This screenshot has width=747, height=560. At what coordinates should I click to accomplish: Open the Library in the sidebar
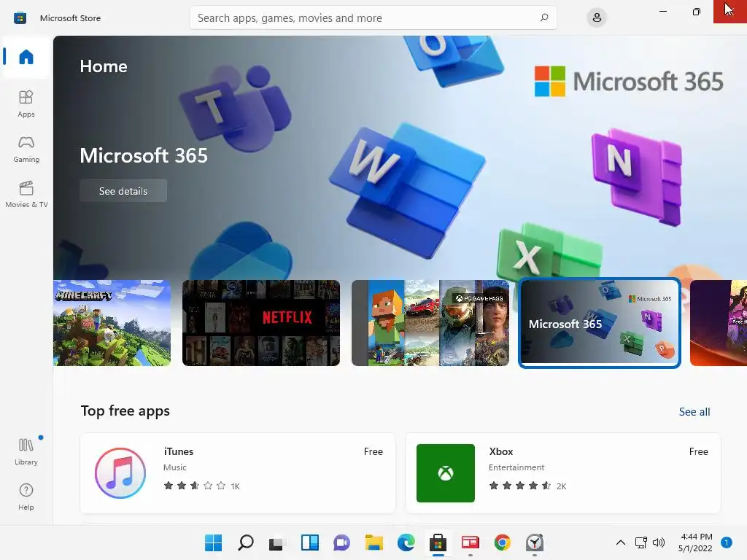point(26,451)
